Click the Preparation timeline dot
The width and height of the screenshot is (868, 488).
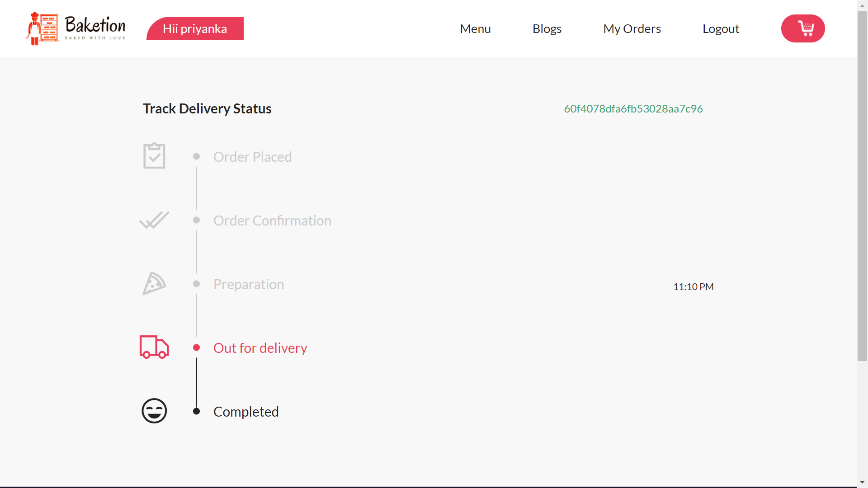(196, 283)
